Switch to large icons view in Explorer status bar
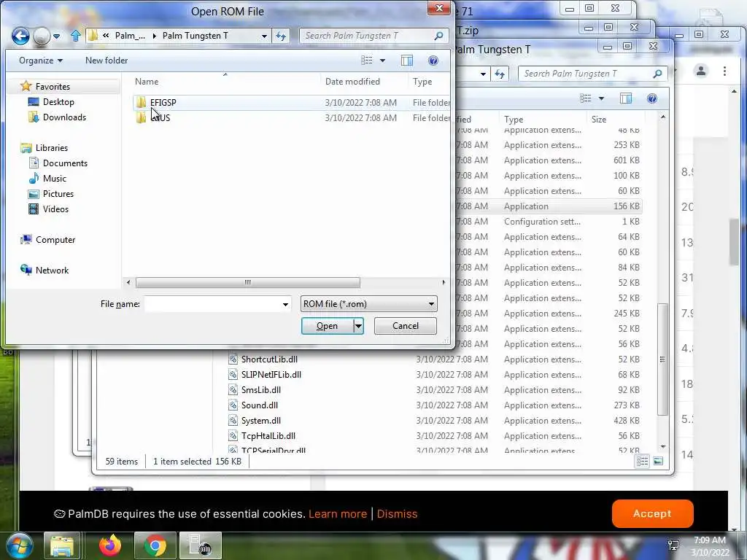This screenshot has height=560, width=747. tap(658, 461)
